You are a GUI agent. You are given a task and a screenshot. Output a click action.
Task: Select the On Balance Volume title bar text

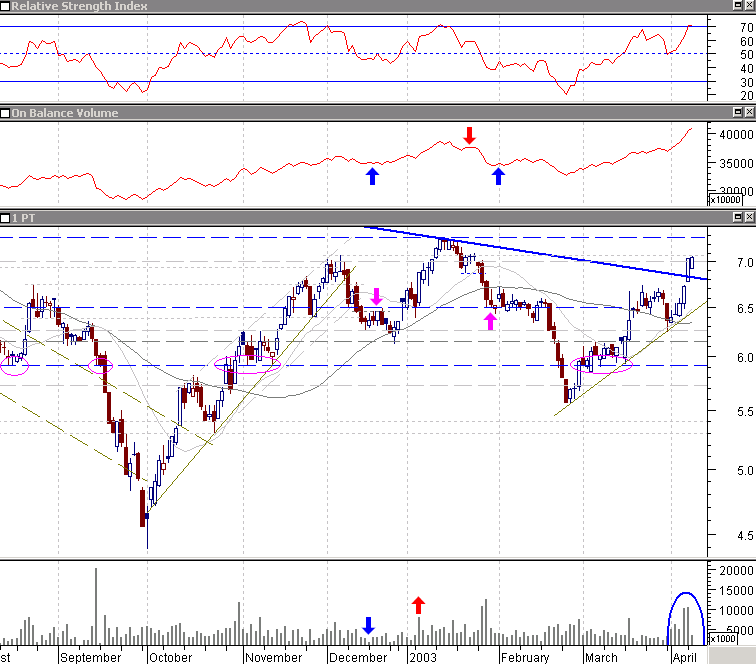[65, 113]
